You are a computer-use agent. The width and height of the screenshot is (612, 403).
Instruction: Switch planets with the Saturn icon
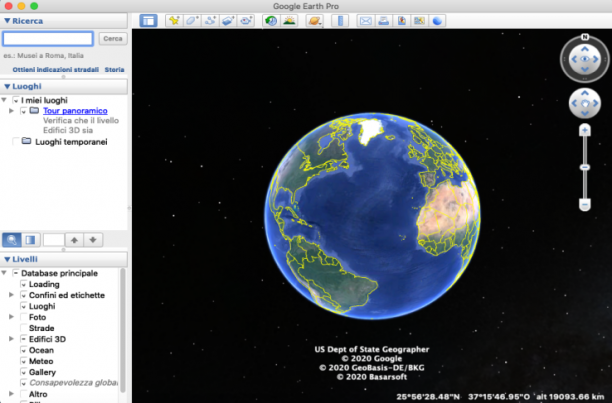[x=314, y=21]
